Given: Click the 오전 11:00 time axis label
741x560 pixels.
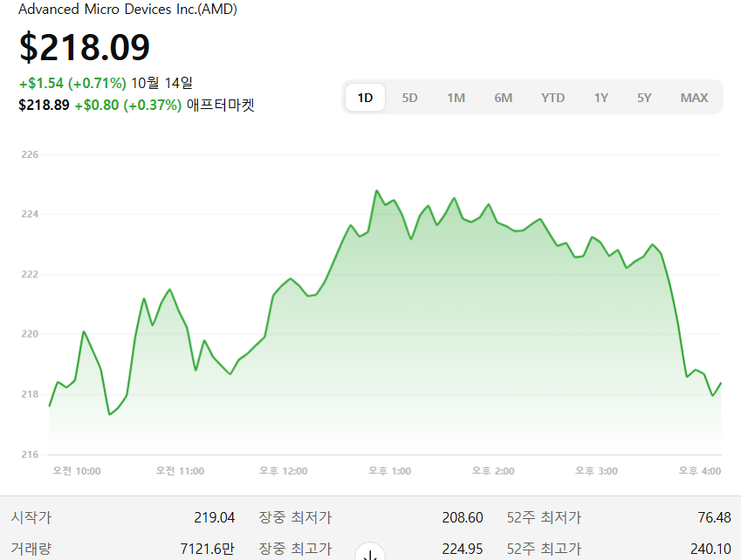Looking at the screenshot, I should (180, 471).
